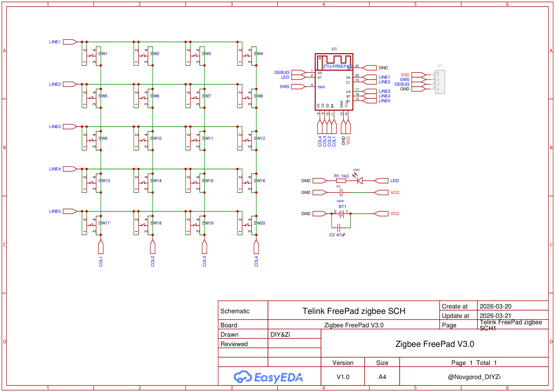Click the LED1 diode symbol
The width and height of the screenshot is (555, 392).
coord(359,180)
